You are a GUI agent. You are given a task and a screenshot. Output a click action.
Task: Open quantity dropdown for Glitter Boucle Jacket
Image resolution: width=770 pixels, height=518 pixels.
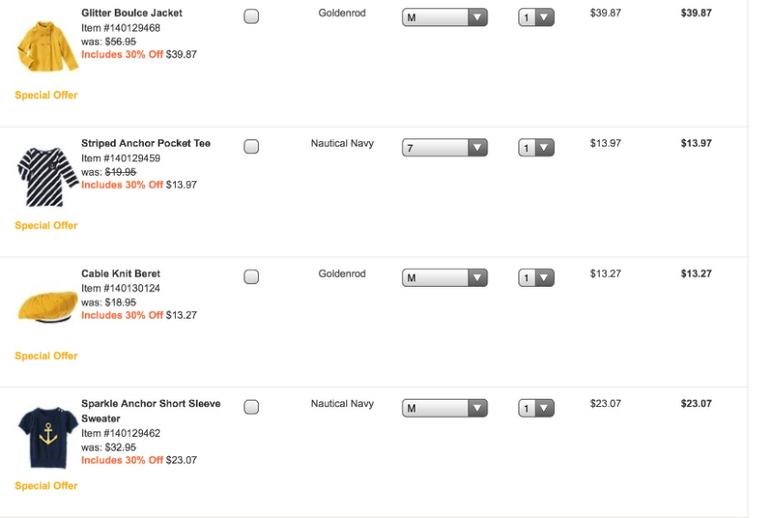(x=536, y=18)
